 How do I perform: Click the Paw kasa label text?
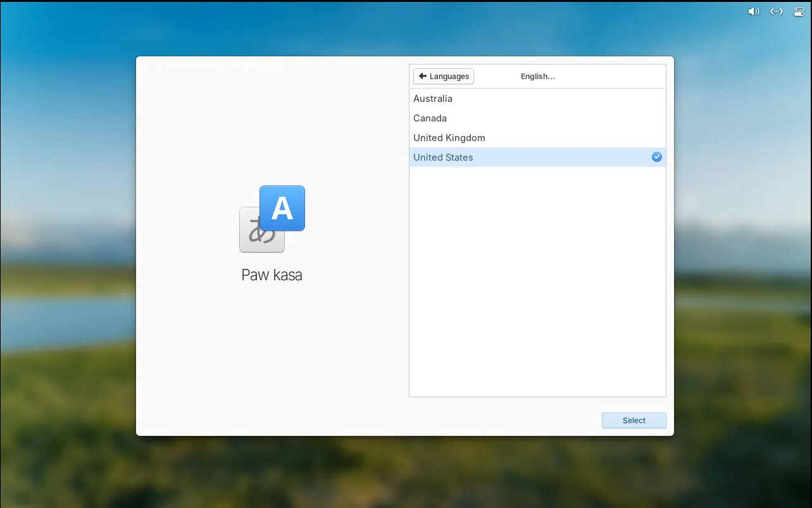click(x=272, y=275)
